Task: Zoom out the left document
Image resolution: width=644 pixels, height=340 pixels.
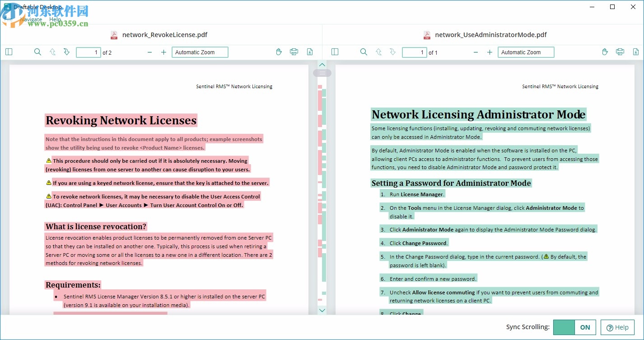Action: pyautogui.click(x=150, y=52)
